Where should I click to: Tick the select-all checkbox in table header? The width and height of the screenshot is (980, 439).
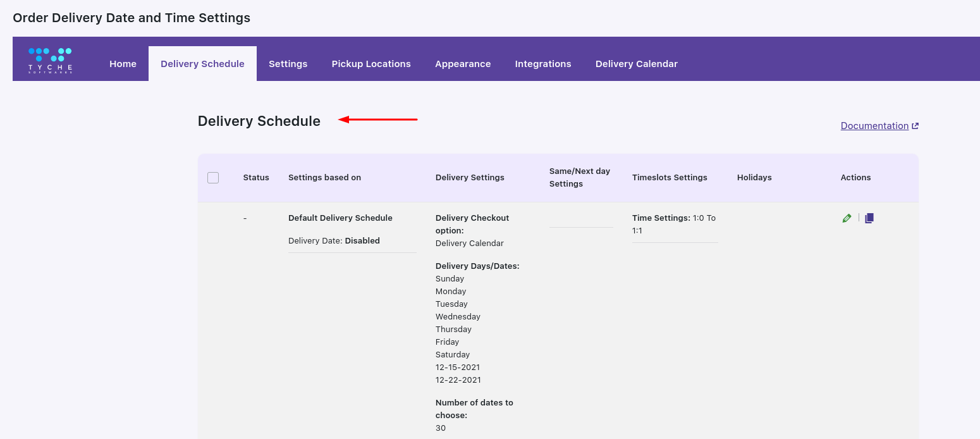213,178
